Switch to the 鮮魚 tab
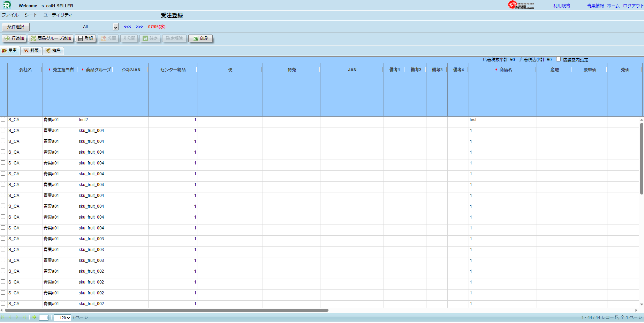 pyautogui.click(x=53, y=51)
